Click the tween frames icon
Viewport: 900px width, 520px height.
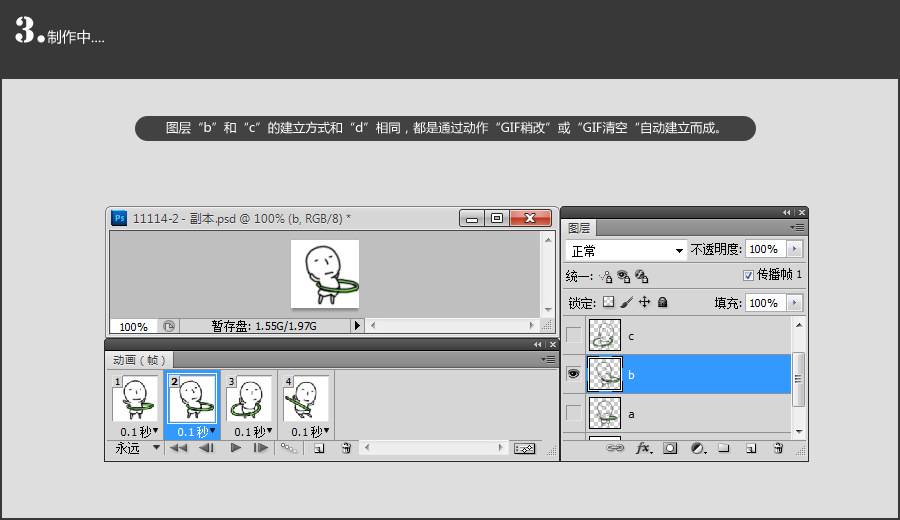tap(289, 449)
